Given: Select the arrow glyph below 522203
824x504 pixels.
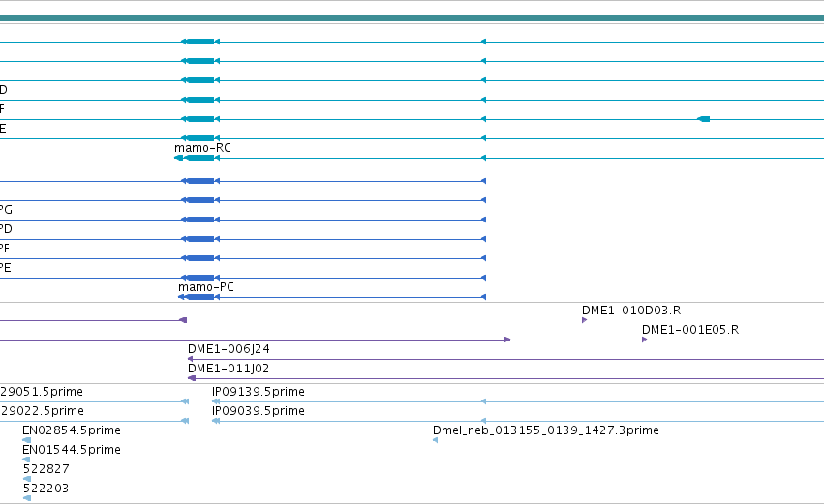Looking at the screenshot, I should [27, 498].
